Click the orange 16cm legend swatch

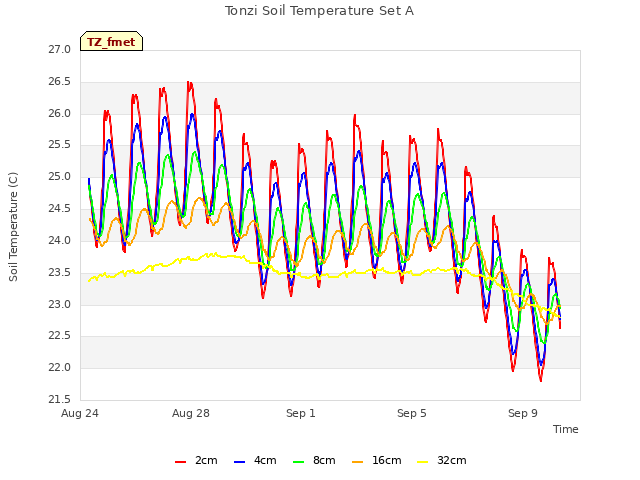[358, 462]
